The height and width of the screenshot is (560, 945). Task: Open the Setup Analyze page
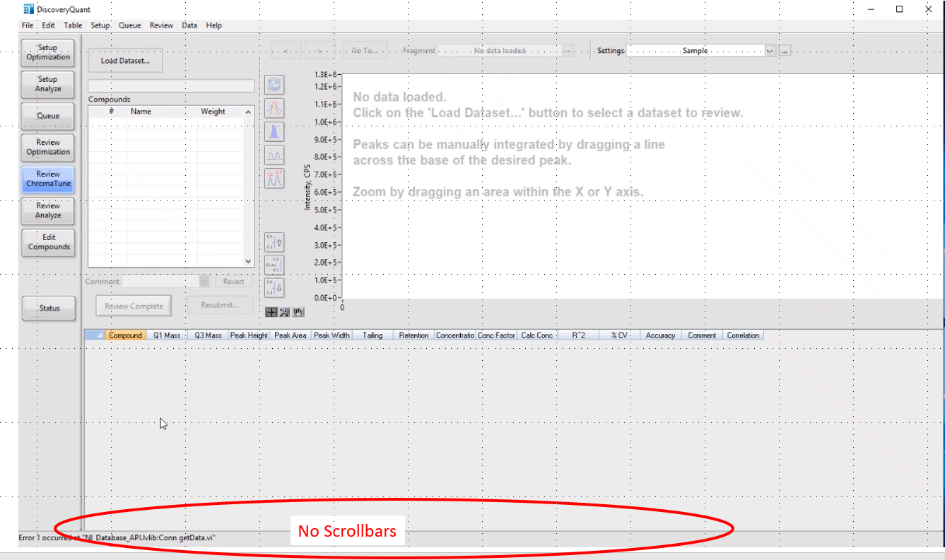[48, 84]
